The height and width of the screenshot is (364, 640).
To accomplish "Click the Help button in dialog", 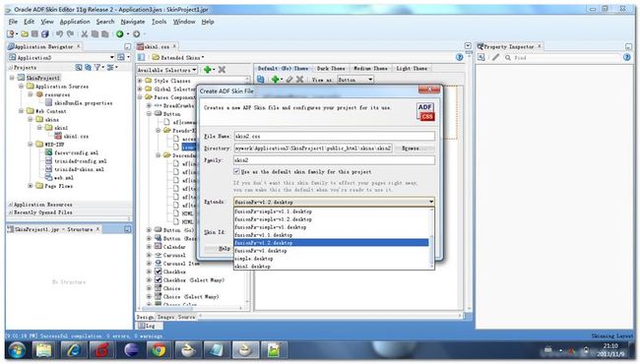I will click(224, 248).
